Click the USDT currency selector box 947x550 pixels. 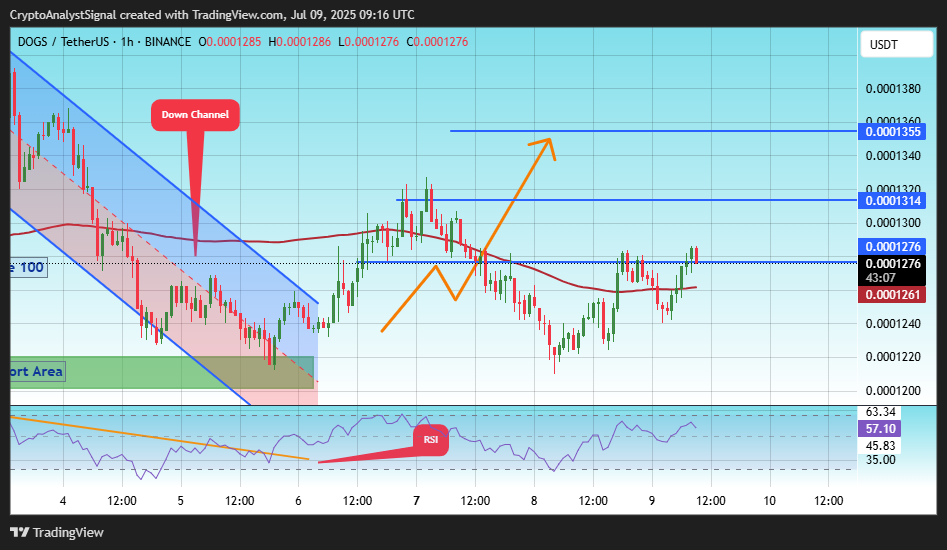896,45
